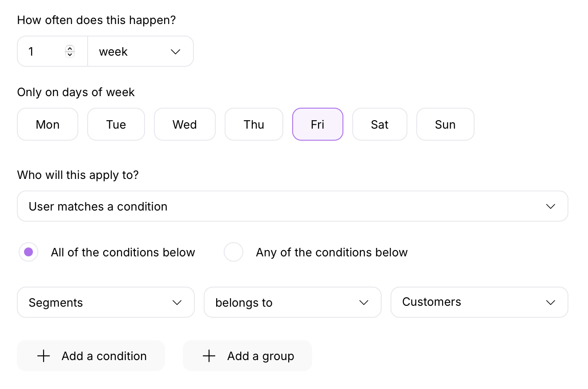This screenshot has height=389, width=588.
Task: Open the Who will this apply to dropdown
Action: pyautogui.click(x=293, y=206)
